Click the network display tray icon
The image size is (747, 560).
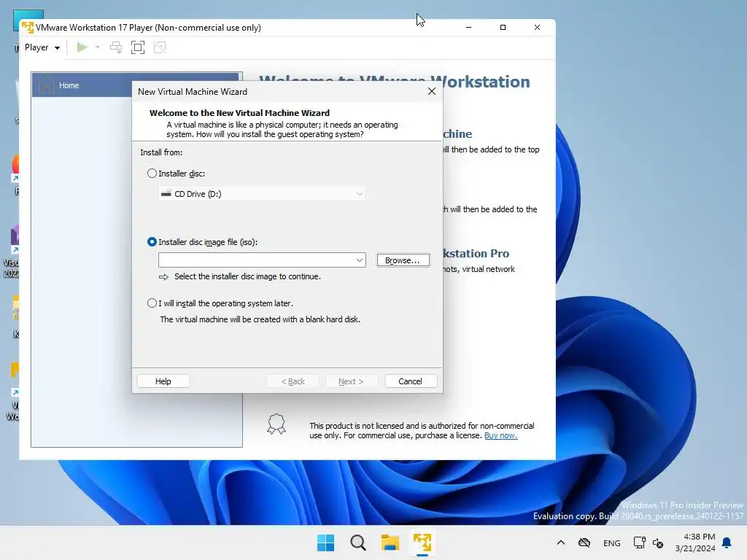coord(639,542)
